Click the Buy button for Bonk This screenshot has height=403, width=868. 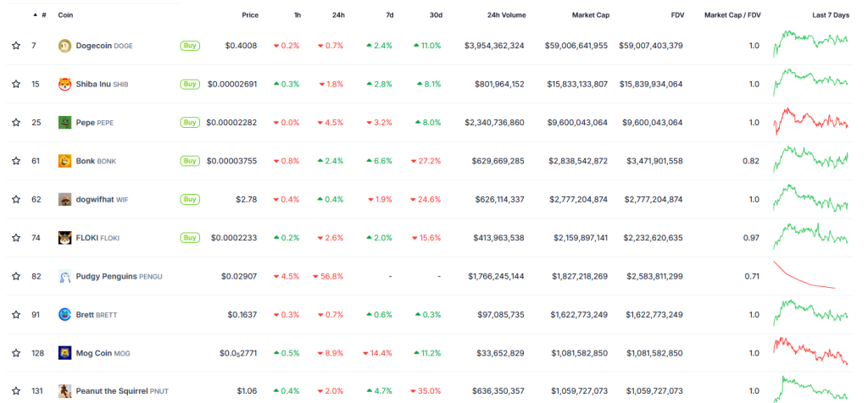click(190, 161)
